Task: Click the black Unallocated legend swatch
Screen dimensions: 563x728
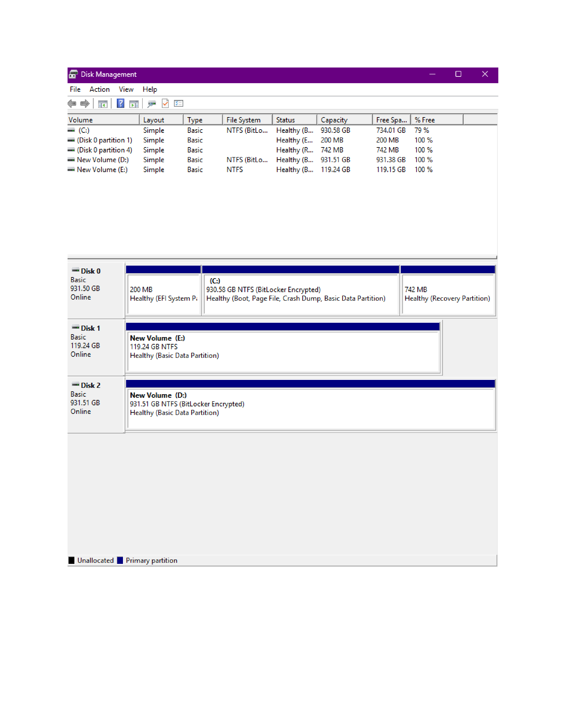Action: pyautogui.click(x=71, y=561)
